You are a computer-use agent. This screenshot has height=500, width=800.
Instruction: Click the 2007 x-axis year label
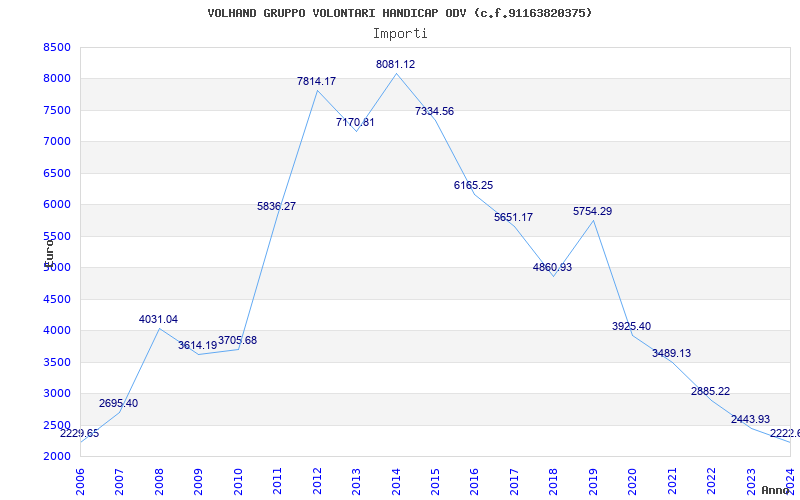[119, 482]
